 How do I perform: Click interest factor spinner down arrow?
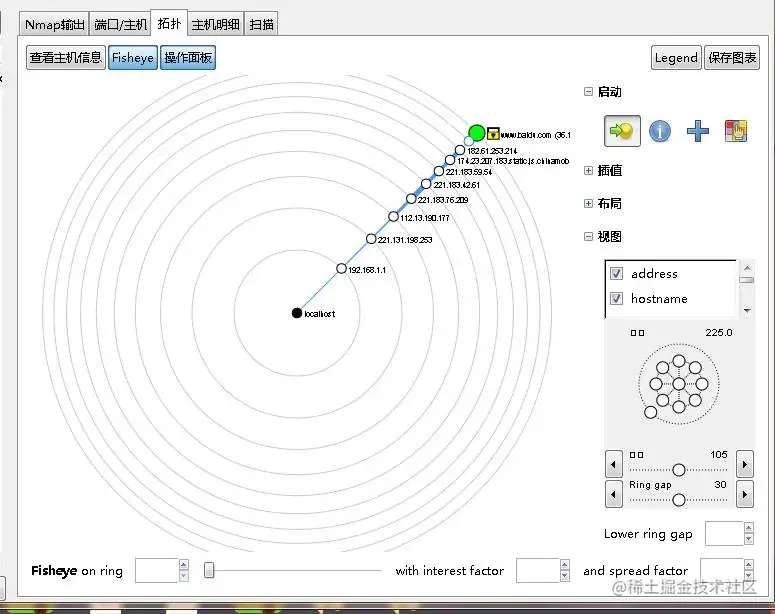[x=565, y=576]
